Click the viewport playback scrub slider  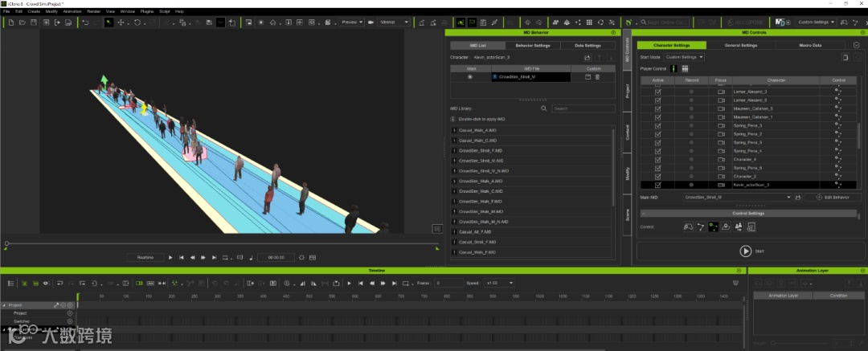pos(7,243)
